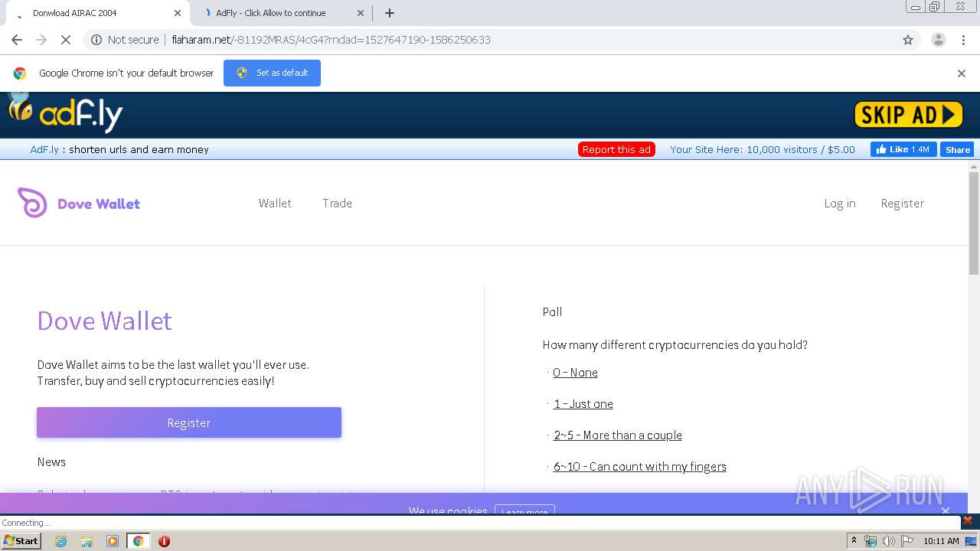Viewport: 980px width, 551px height.
Task: Open Chrome profile avatar menu
Action: [x=938, y=40]
